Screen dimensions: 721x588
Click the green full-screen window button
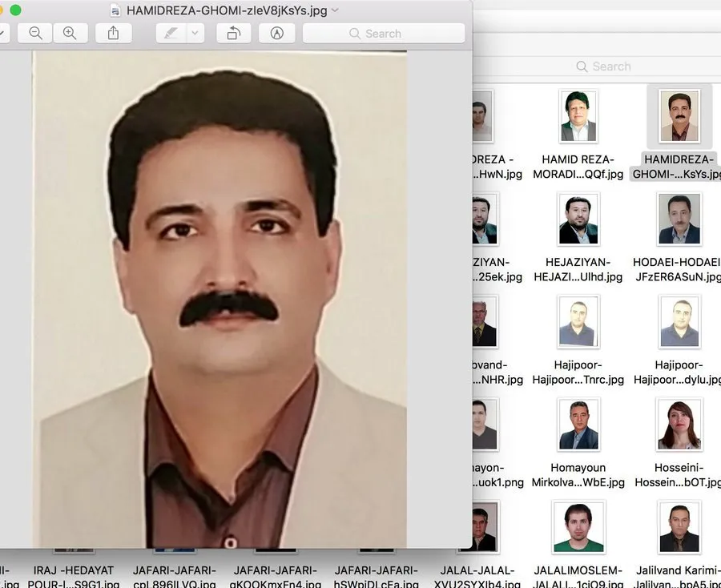16,10
